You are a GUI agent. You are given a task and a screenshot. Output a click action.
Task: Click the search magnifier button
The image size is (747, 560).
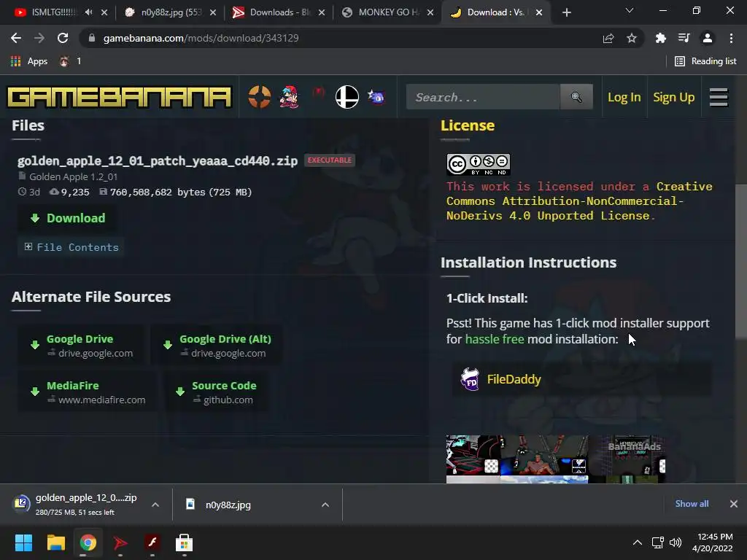tap(576, 97)
